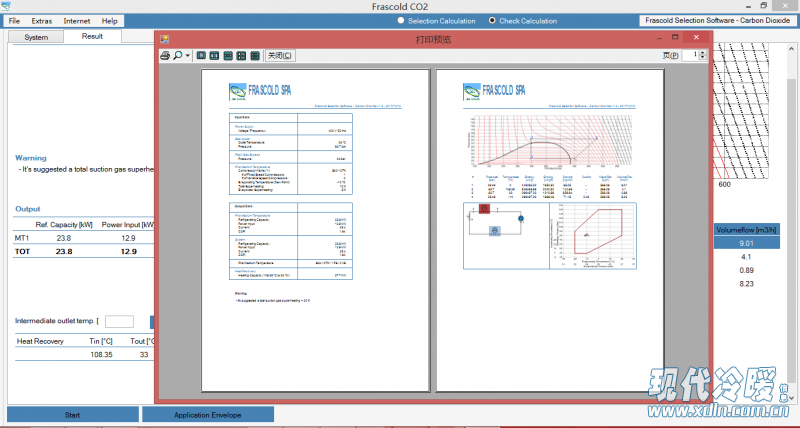
Task: Click the TOT row label
Action: click(x=22, y=251)
